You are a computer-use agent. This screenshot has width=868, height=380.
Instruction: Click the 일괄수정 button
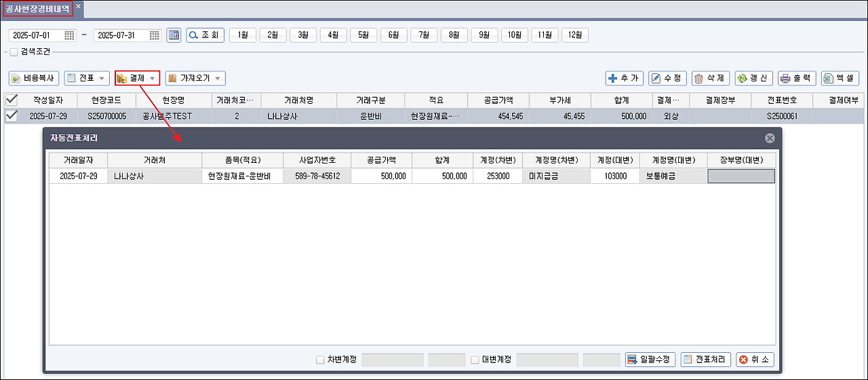(650, 360)
